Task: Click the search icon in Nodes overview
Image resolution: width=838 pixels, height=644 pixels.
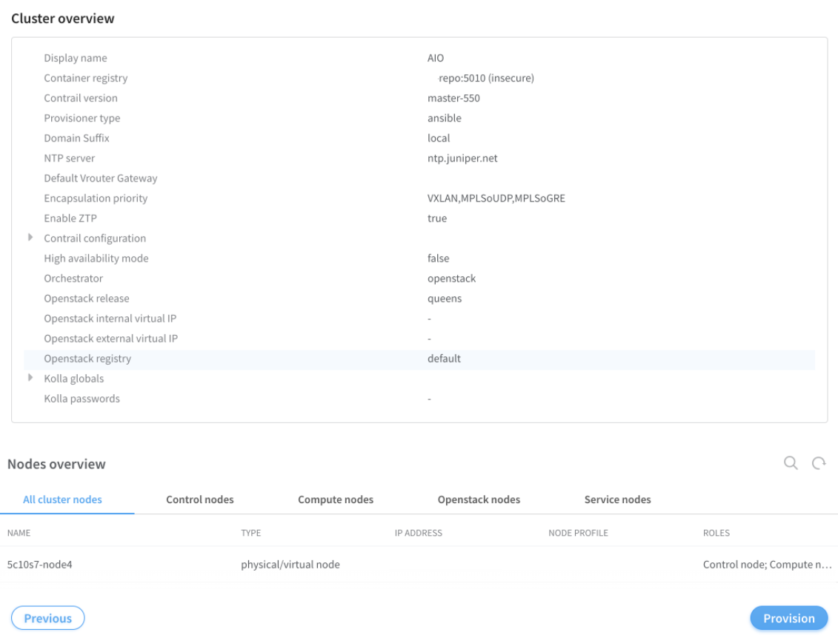Action: point(791,463)
